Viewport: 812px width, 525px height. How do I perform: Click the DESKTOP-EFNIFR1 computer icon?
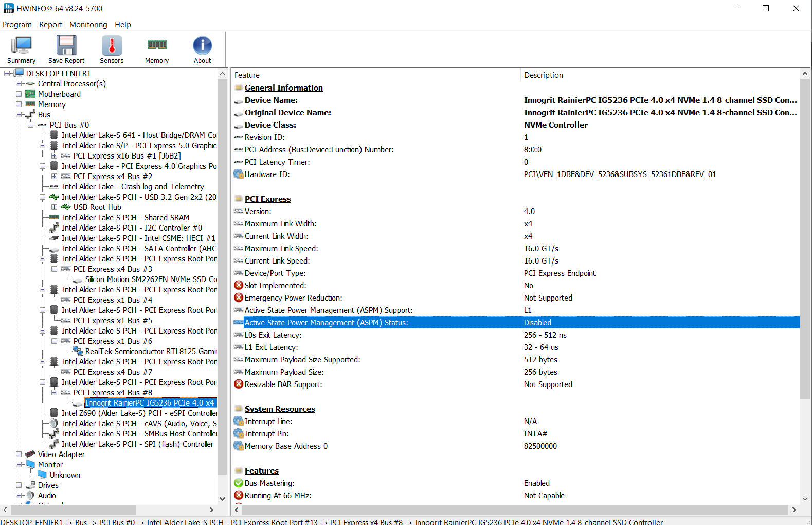coord(19,73)
